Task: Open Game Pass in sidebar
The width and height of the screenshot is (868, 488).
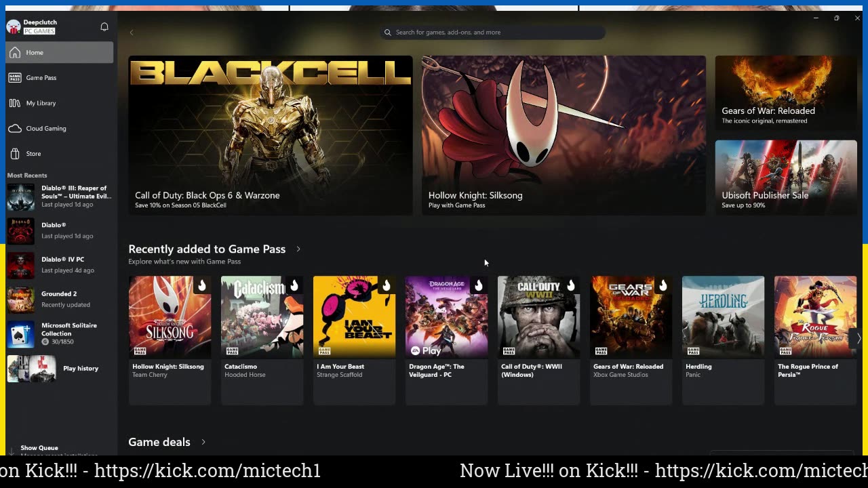Action: pyautogui.click(x=60, y=78)
